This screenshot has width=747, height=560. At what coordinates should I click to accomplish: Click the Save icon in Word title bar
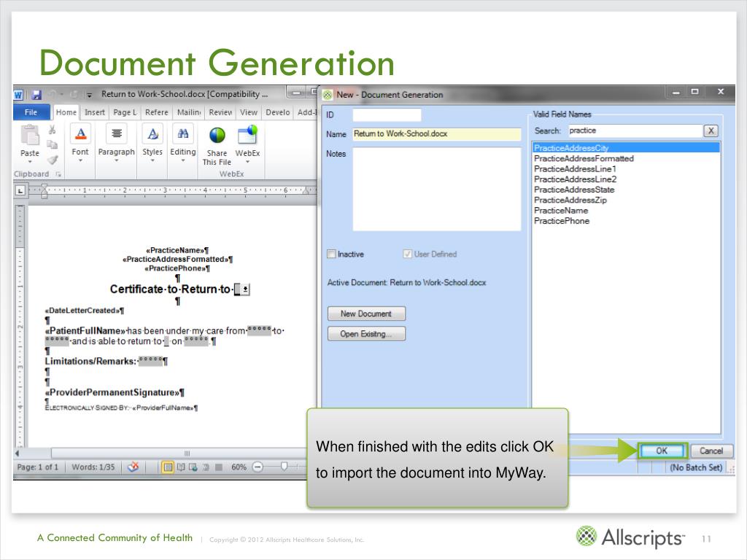click(36, 94)
